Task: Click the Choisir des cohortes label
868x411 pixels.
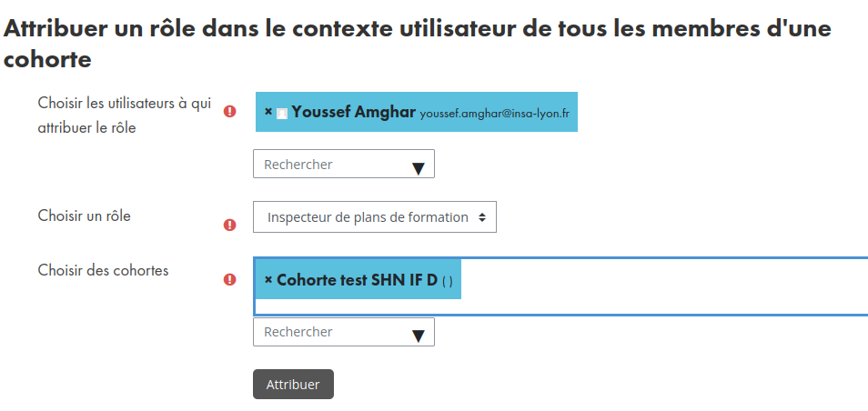Action: coord(103,270)
